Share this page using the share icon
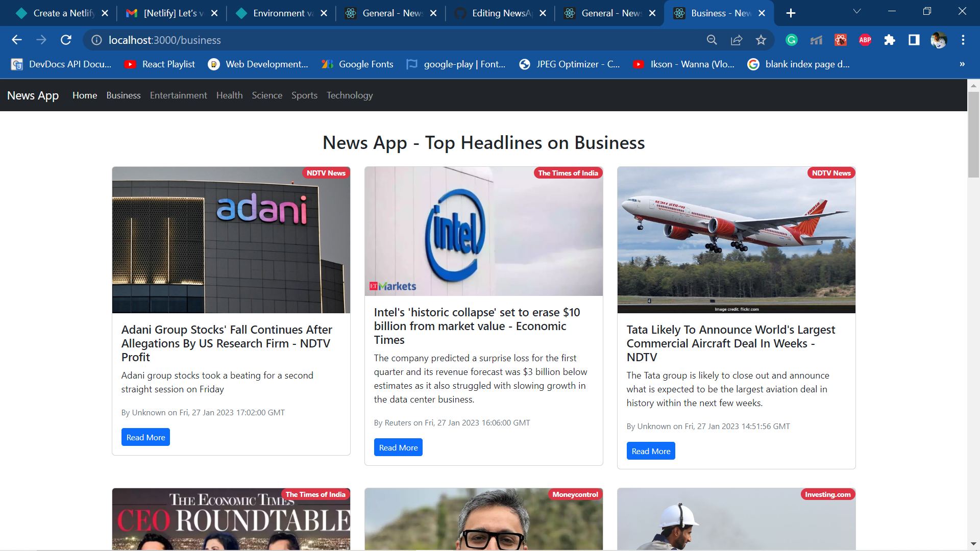Image resolution: width=980 pixels, height=551 pixels. point(737,40)
